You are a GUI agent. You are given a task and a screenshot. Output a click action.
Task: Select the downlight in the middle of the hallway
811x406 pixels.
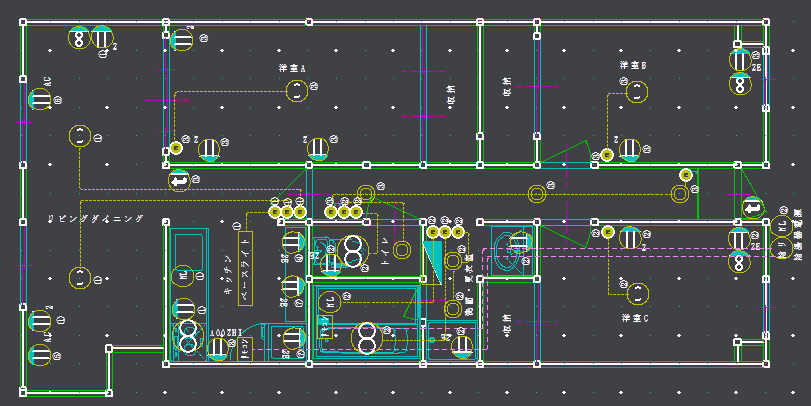[x=537, y=194]
